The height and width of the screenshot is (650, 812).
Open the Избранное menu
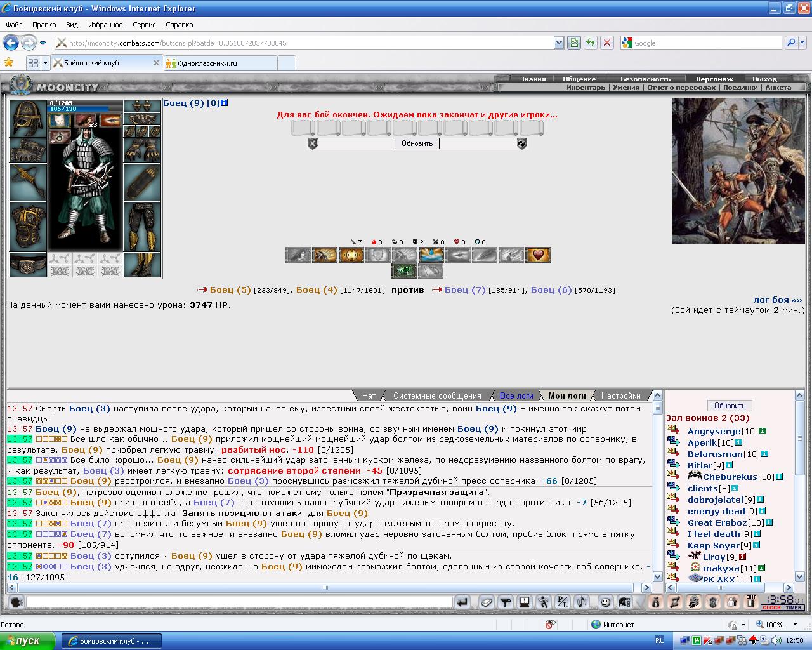(105, 25)
